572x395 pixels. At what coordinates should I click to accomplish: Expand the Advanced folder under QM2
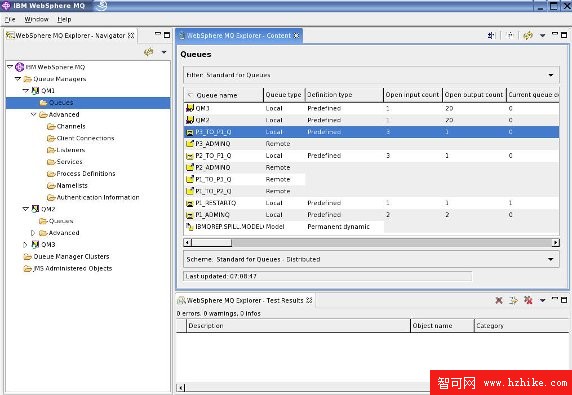[33, 233]
